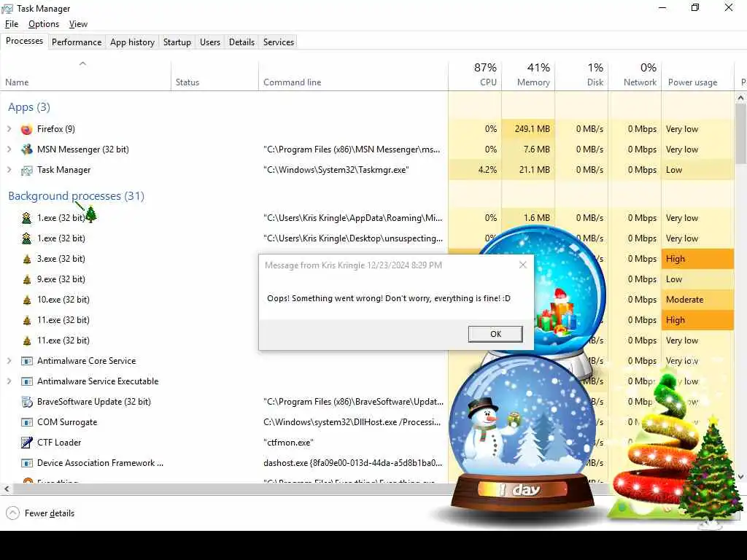
Task: Click the Background processes (31) heading
Action: (76, 196)
